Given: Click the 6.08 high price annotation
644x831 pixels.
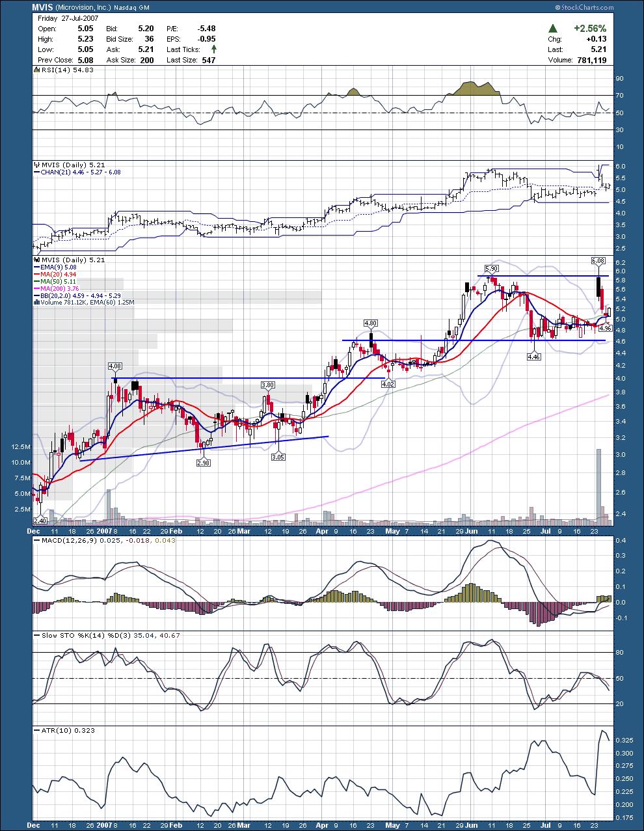Looking at the screenshot, I should click(x=598, y=260).
